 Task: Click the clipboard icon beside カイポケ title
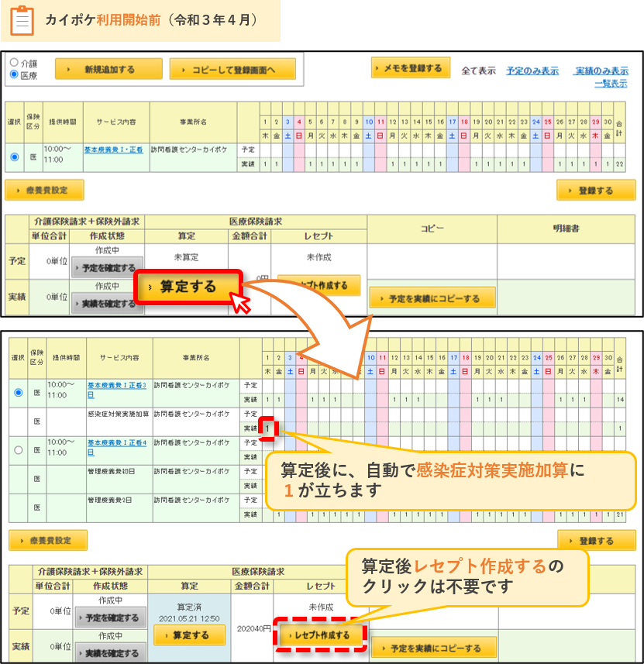[x=22, y=20]
